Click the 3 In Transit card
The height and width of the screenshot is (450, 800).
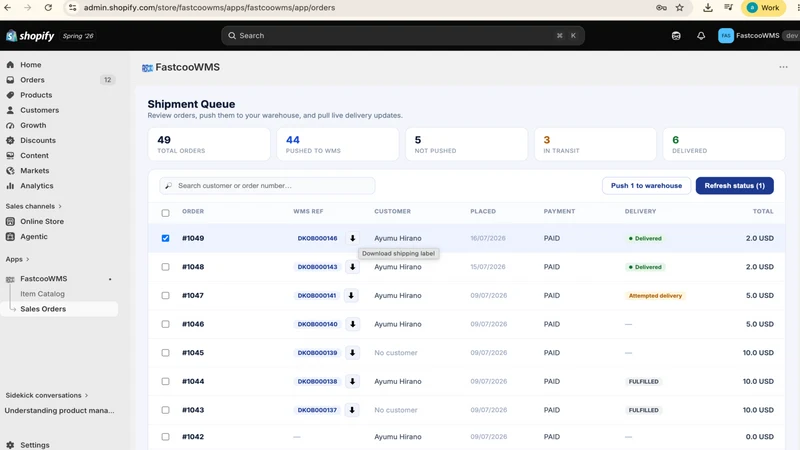(595, 144)
